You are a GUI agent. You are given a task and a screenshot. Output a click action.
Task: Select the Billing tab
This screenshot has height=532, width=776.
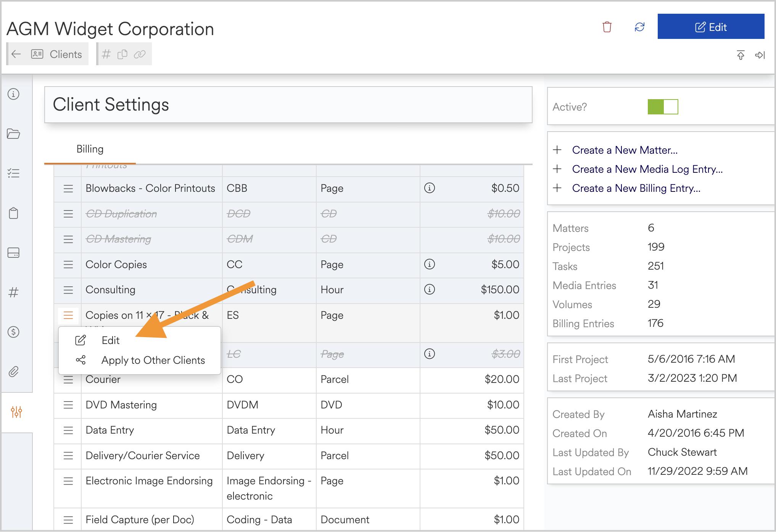(x=90, y=149)
